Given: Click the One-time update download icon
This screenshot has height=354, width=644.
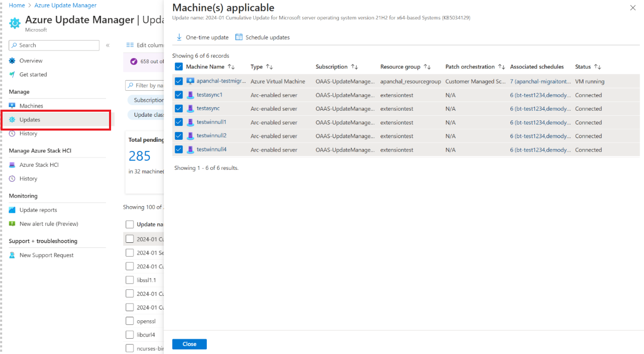Looking at the screenshot, I should point(179,37).
